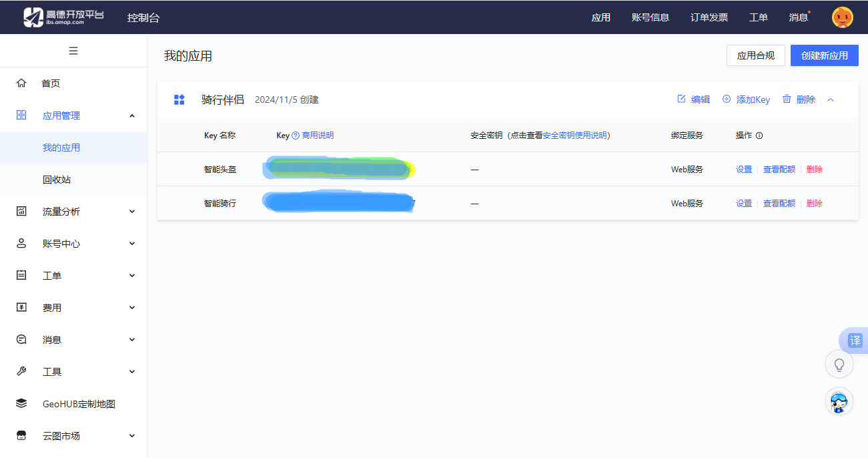
Task: Click 控制台 in the top bar
Action: point(143,18)
